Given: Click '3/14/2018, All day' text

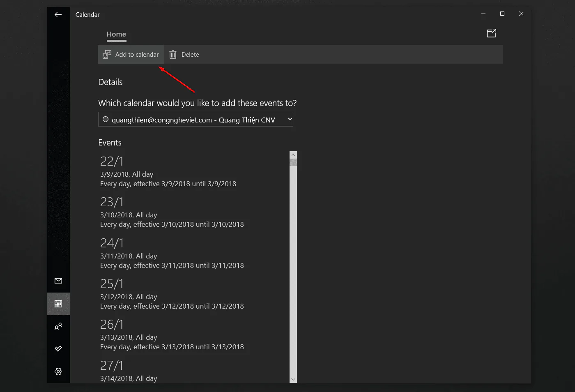Looking at the screenshot, I should (129, 378).
